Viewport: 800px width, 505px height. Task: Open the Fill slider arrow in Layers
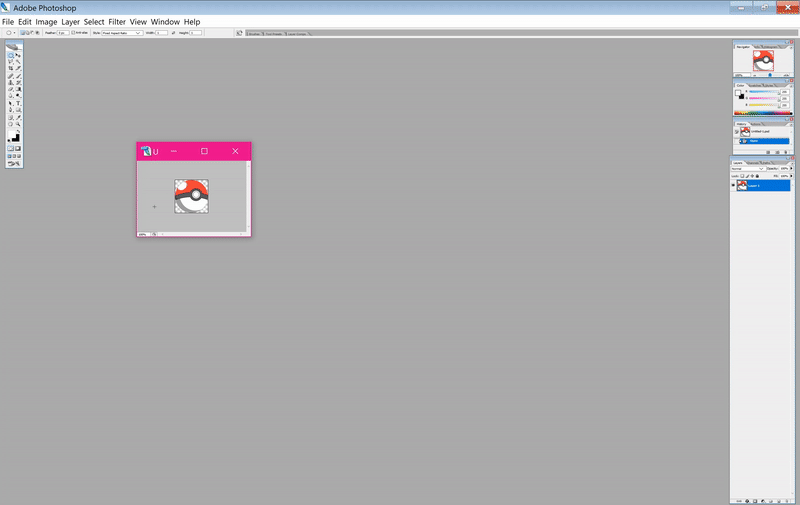792,176
